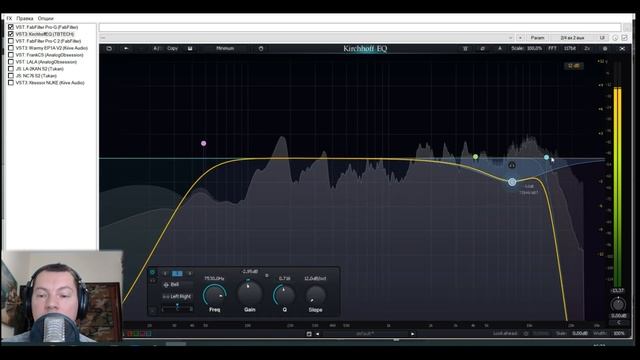
Task: Click the plus button beside Param
Action: (520, 38)
